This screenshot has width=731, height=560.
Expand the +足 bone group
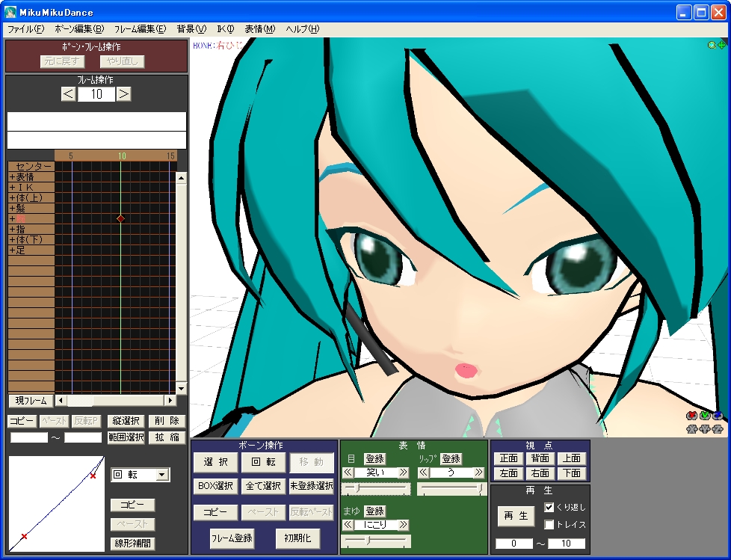coord(31,250)
